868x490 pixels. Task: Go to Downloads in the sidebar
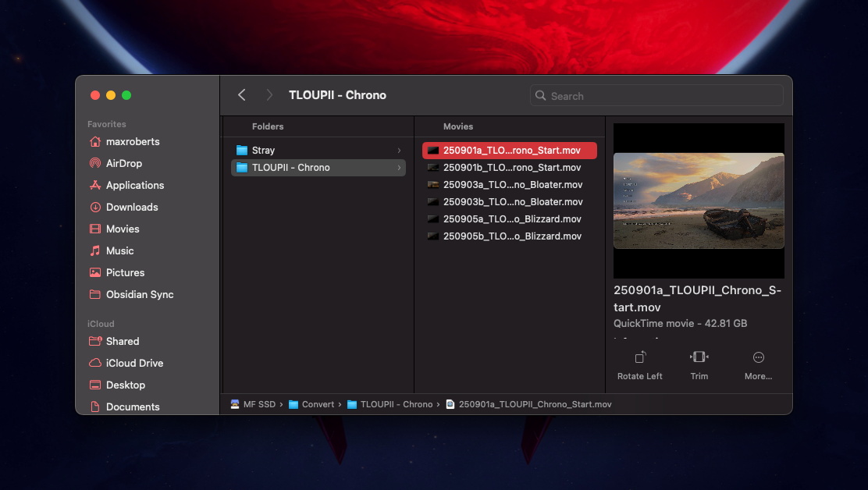pyautogui.click(x=131, y=207)
